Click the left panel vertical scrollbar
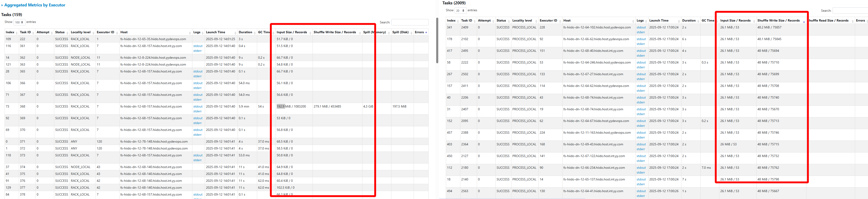Screen dimensions: 868x199 click(437, 40)
